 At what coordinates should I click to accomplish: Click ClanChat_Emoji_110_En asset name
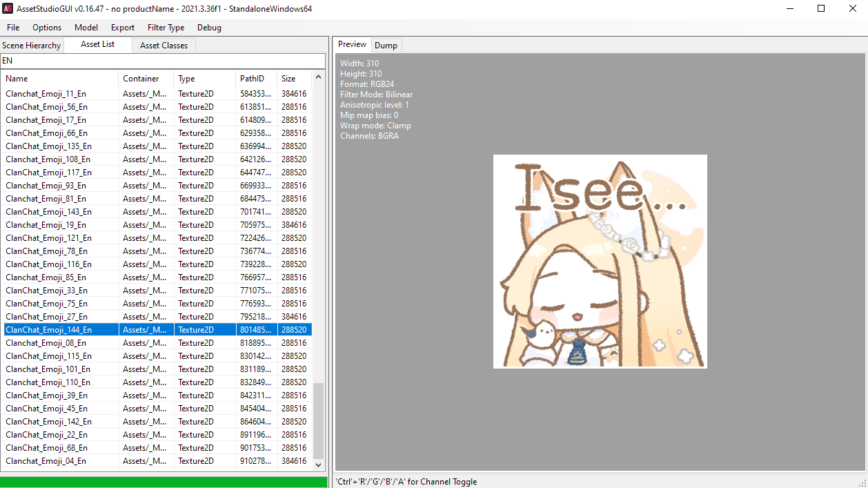point(48,382)
